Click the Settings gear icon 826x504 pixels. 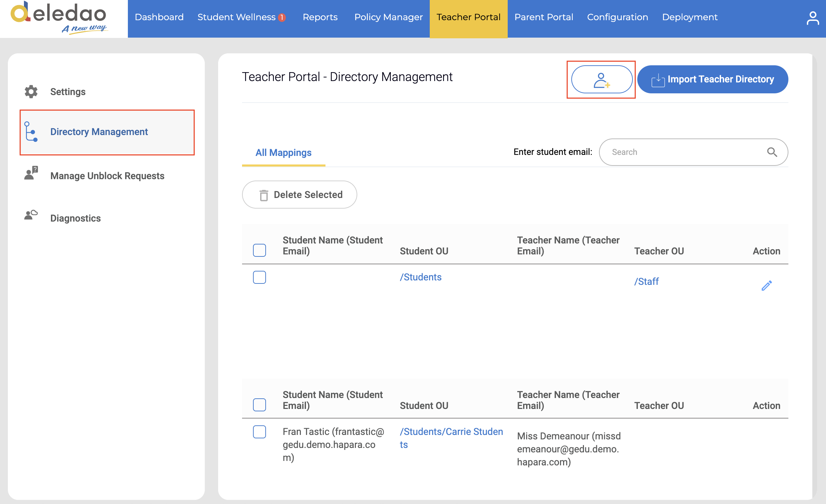pyautogui.click(x=31, y=92)
